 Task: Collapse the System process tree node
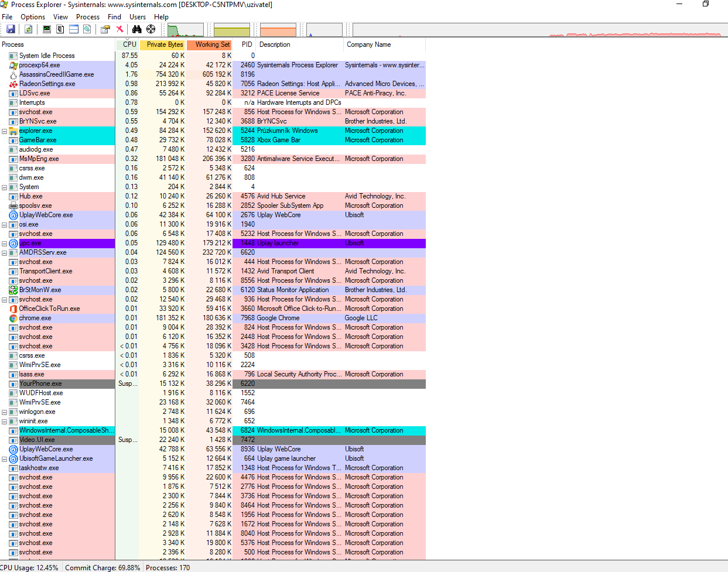coord(4,187)
